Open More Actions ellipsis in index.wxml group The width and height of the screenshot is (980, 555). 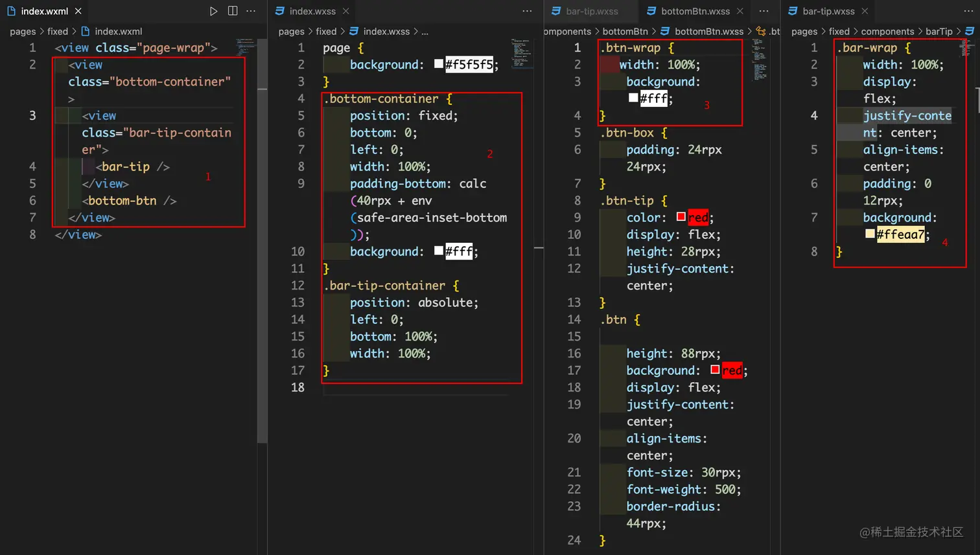coord(251,11)
